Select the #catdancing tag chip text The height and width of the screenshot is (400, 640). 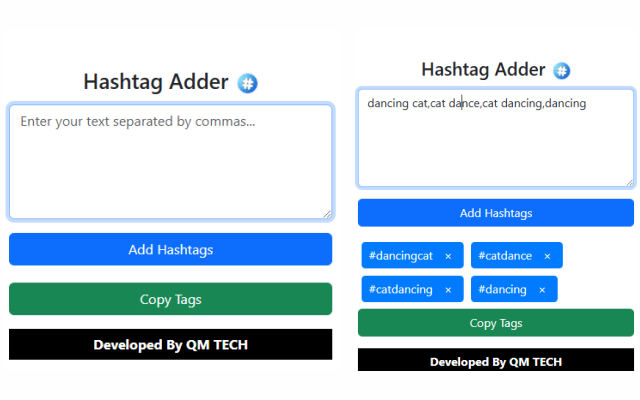[401, 290]
